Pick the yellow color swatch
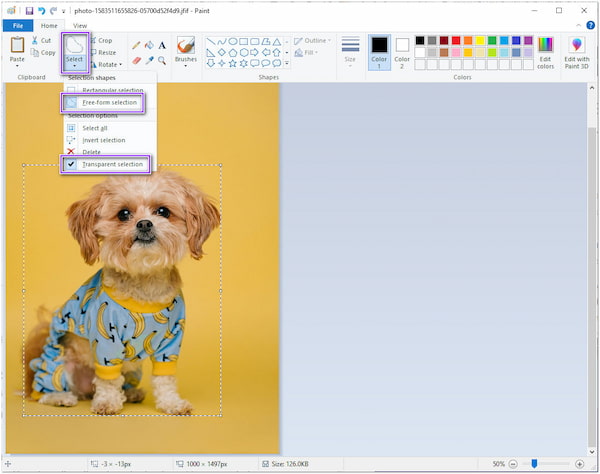 (480, 40)
